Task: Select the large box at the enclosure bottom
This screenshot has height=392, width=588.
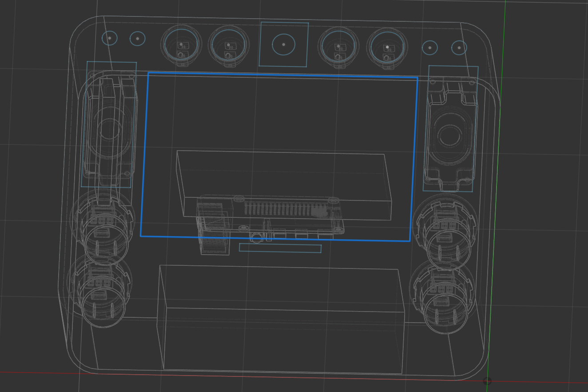Action: [x=281, y=320]
